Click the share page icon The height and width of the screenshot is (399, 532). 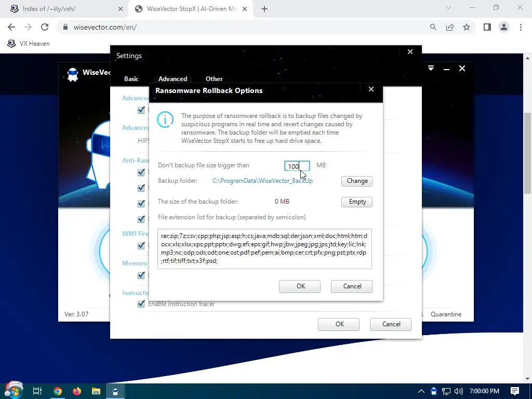tap(450, 27)
